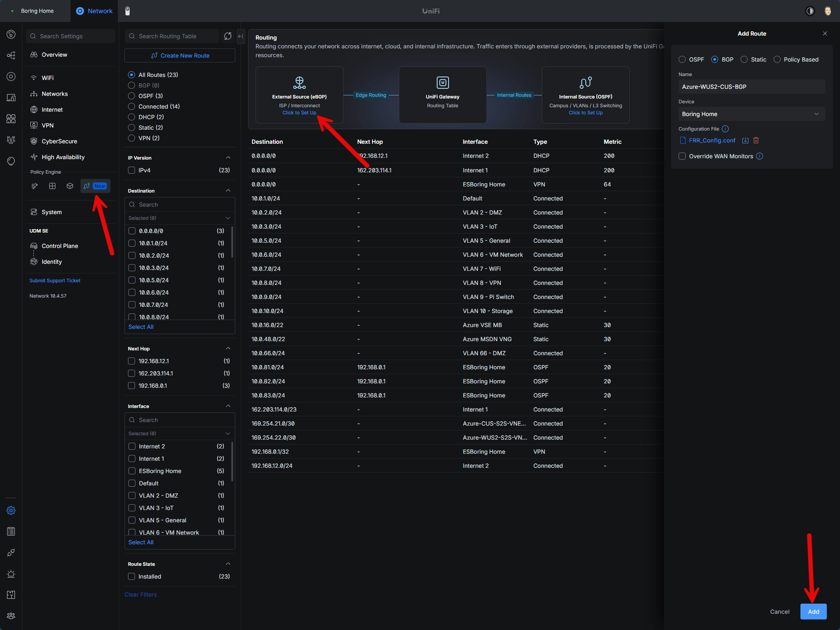Collapse the Route State filter section
The image size is (840, 630).
click(x=228, y=564)
